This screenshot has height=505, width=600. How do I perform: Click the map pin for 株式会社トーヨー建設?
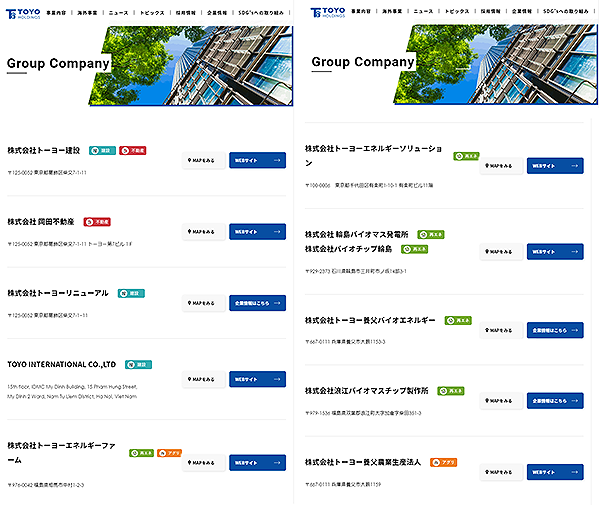pyautogui.click(x=191, y=160)
